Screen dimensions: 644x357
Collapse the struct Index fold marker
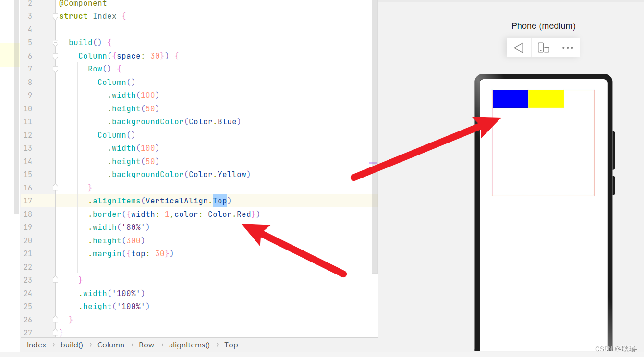coord(56,16)
